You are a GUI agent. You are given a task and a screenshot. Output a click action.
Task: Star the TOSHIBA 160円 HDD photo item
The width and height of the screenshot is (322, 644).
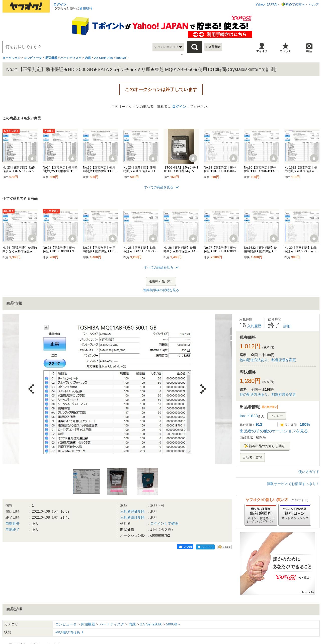[193, 158]
